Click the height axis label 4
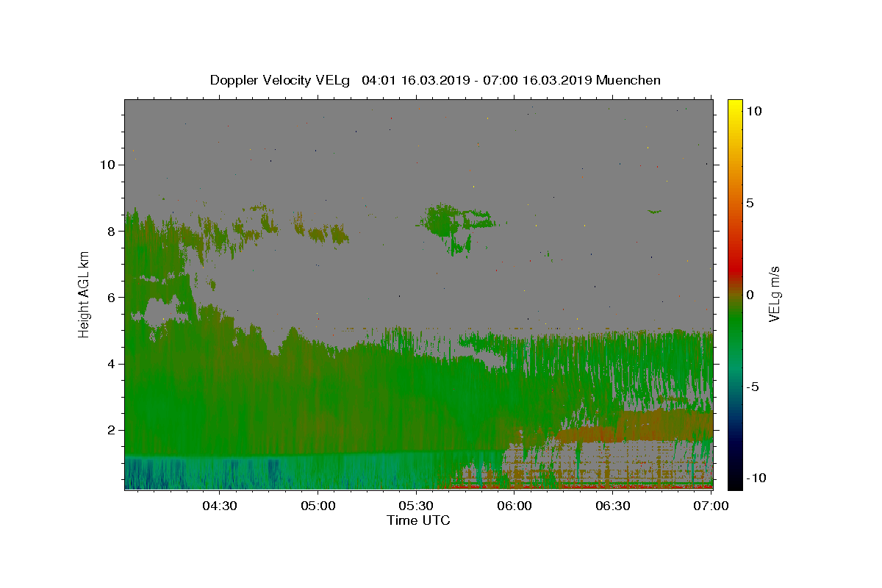 coord(112,364)
